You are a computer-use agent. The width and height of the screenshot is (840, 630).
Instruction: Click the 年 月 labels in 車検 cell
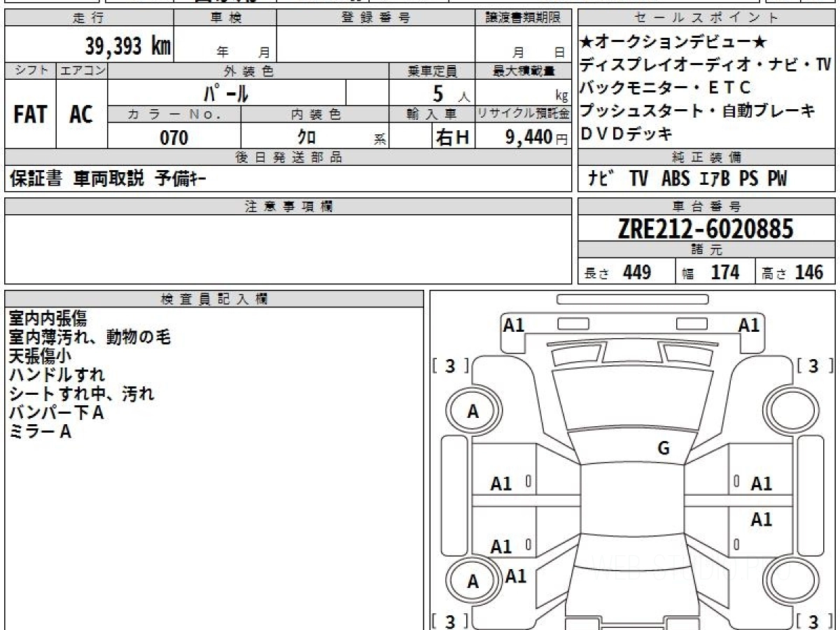click(x=243, y=52)
